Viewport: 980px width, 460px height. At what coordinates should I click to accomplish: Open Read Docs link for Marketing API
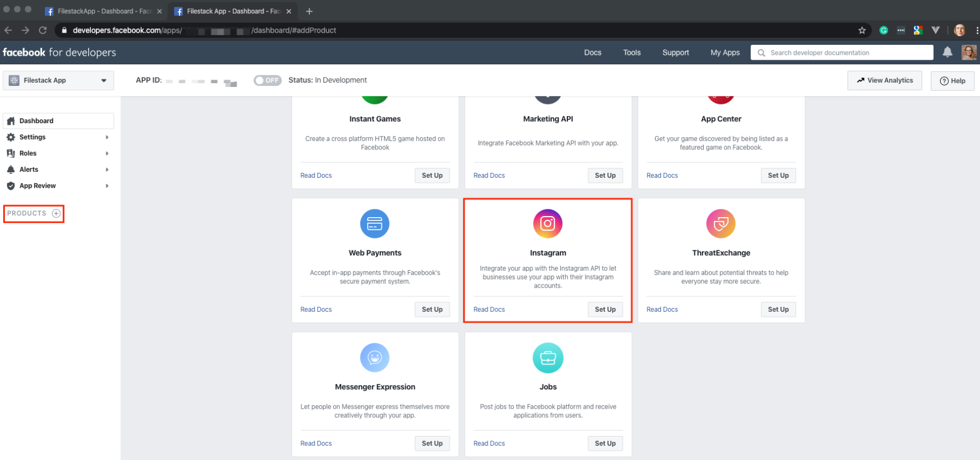point(489,176)
